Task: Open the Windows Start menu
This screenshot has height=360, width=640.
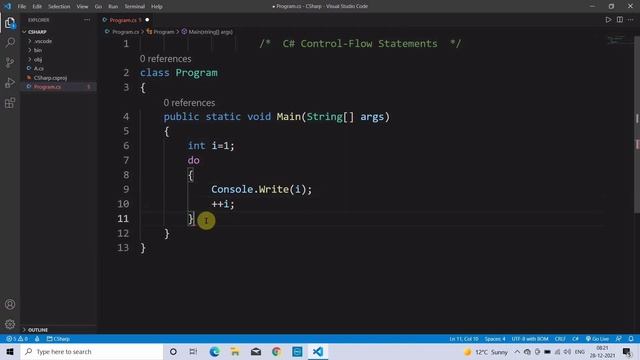Action: tap(10, 352)
